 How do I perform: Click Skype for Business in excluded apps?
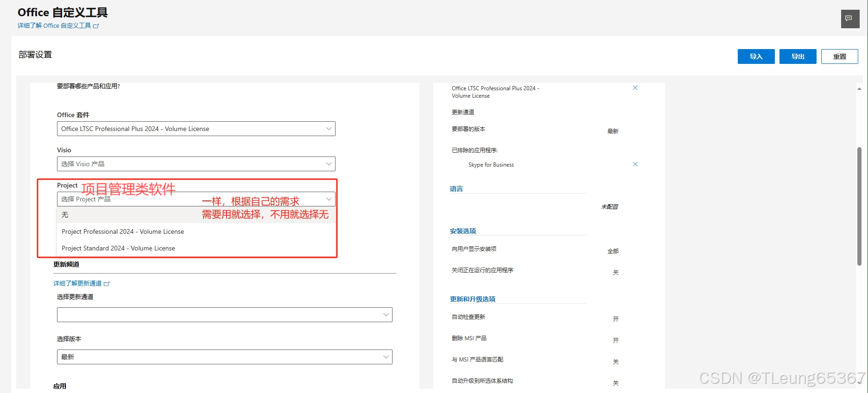coord(491,165)
